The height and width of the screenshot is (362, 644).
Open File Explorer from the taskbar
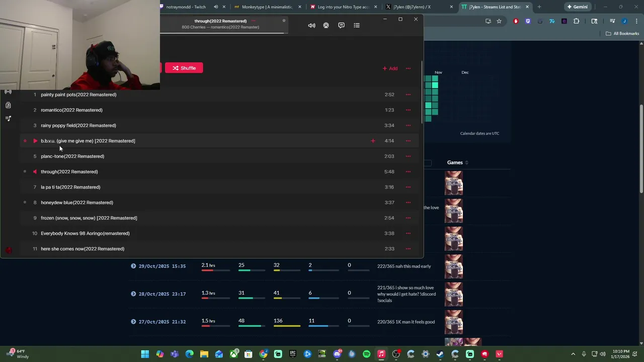point(204,354)
